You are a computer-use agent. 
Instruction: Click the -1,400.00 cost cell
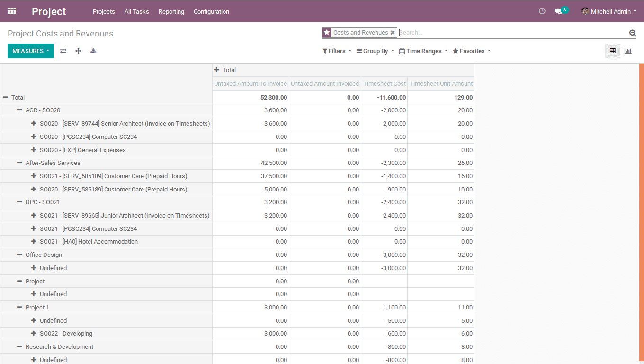pyautogui.click(x=385, y=176)
